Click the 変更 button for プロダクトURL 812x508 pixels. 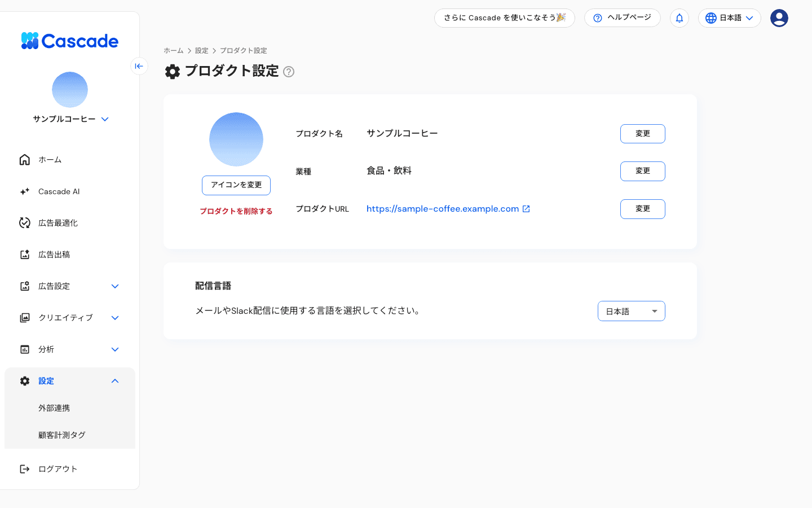point(643,209)
